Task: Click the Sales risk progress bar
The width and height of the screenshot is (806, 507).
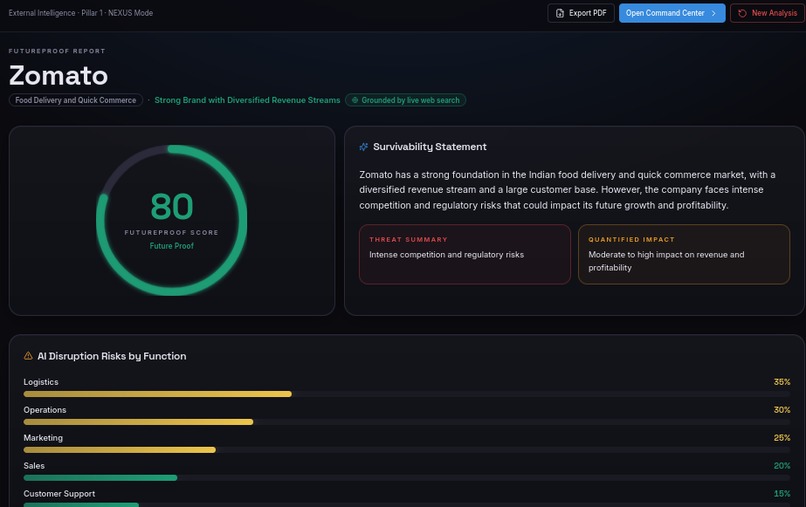Action: pos(407,478)
